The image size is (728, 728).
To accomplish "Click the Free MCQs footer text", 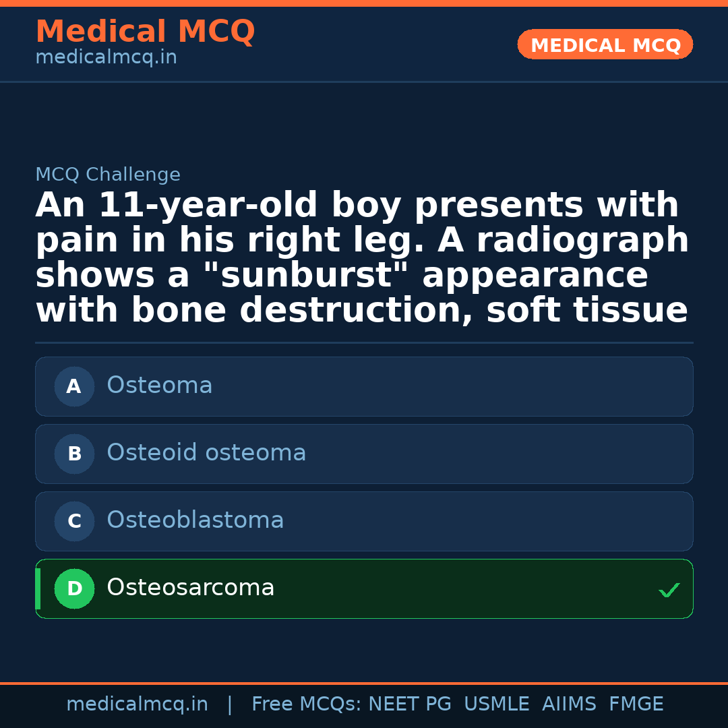I will pos(303,703).
